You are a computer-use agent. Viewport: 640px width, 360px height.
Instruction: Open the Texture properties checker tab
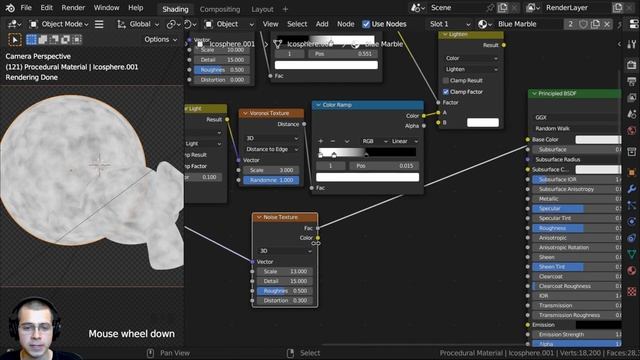[631, 291]
